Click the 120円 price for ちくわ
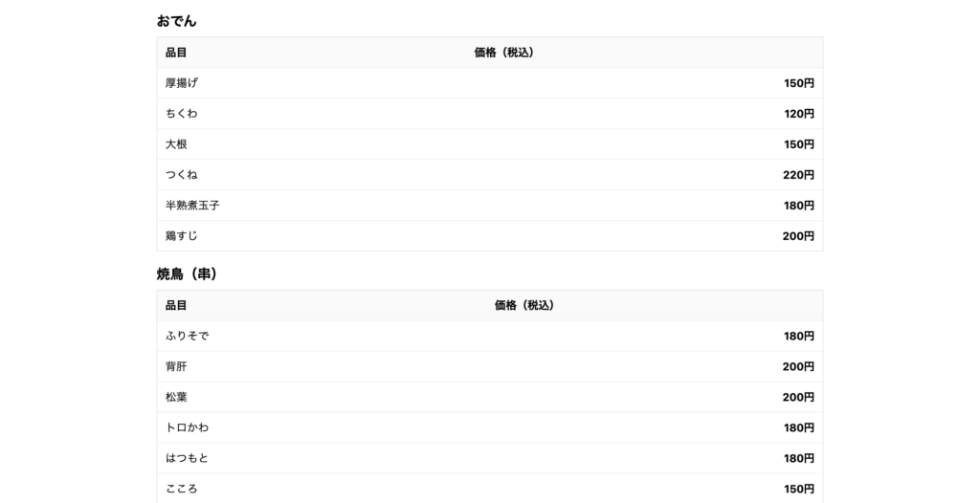This screenshot has width=980, height=503. 798,114
